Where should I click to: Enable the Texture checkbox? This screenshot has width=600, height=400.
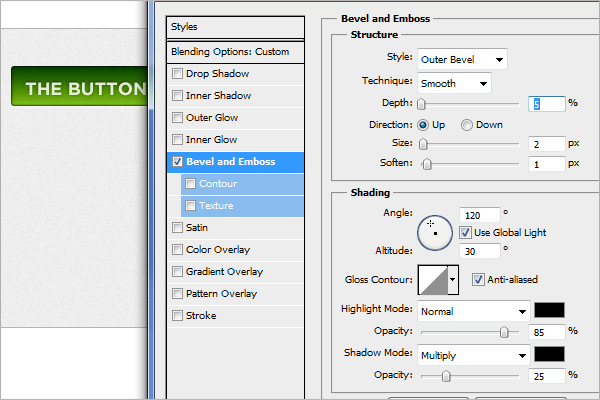click(x=190, y=206)
